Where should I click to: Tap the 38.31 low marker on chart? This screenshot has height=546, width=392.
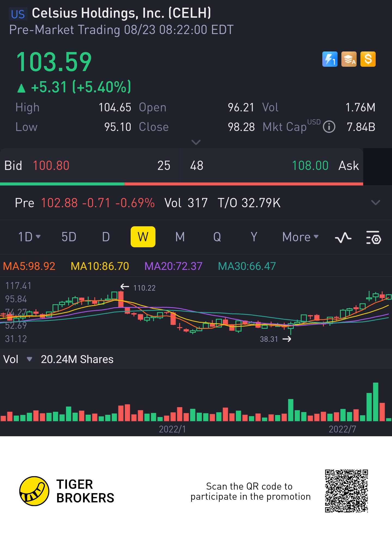point(269,339)
